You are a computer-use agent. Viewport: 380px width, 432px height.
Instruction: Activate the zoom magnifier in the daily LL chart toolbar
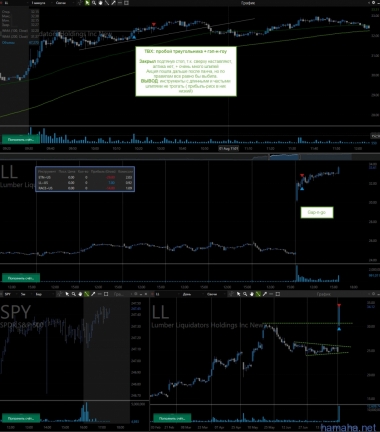click(245, 294)
